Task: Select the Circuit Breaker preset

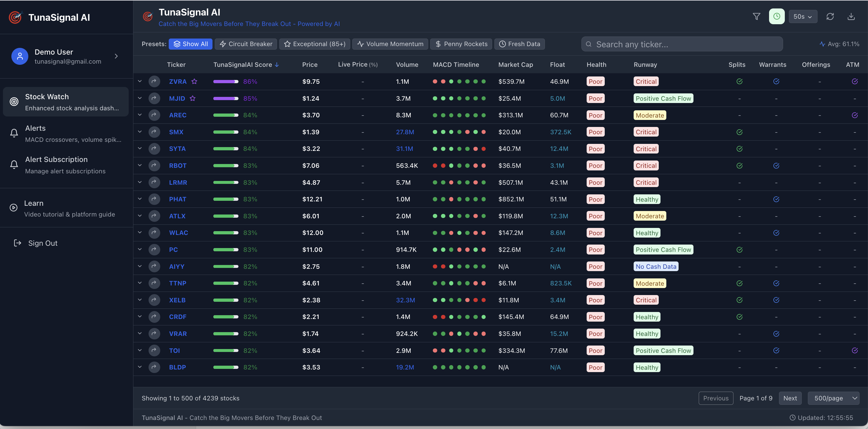Action: 246,44
